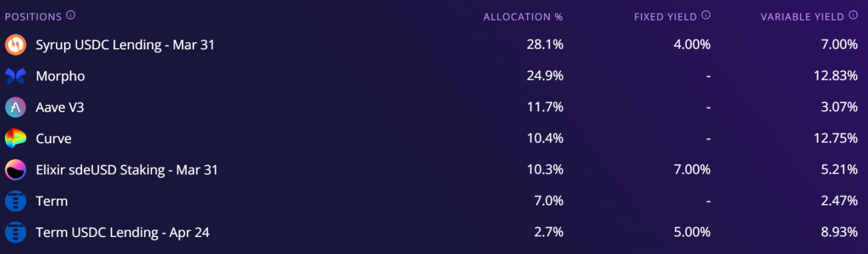Click the Morpho butterfly logo icon

tap(15, 76)
